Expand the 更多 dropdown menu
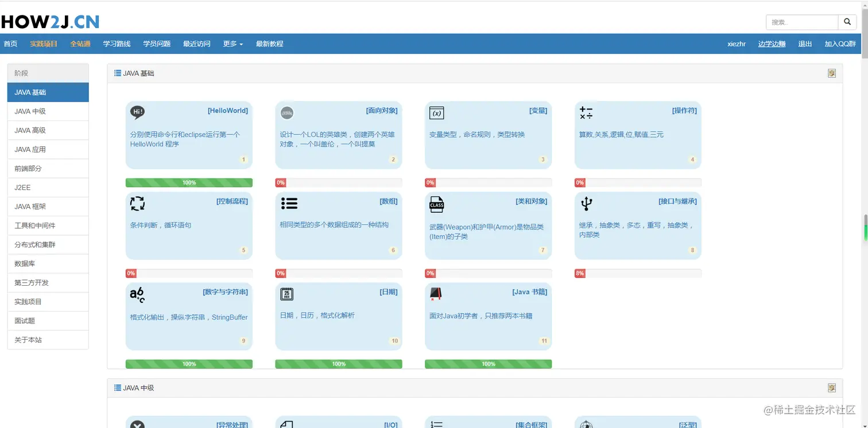This screenshot has height=428, width=868. pyautogui.click(x=233, y=44)
